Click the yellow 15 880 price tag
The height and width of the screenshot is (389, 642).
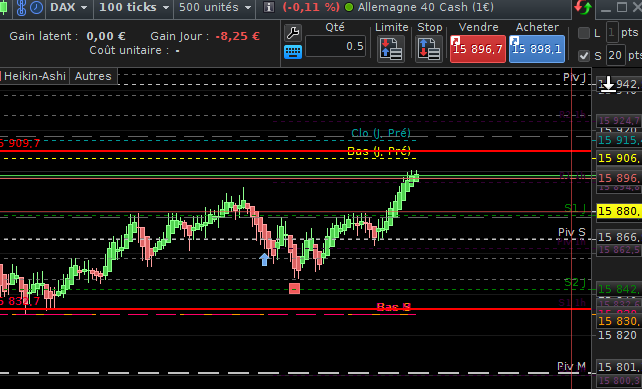(619, 211)
